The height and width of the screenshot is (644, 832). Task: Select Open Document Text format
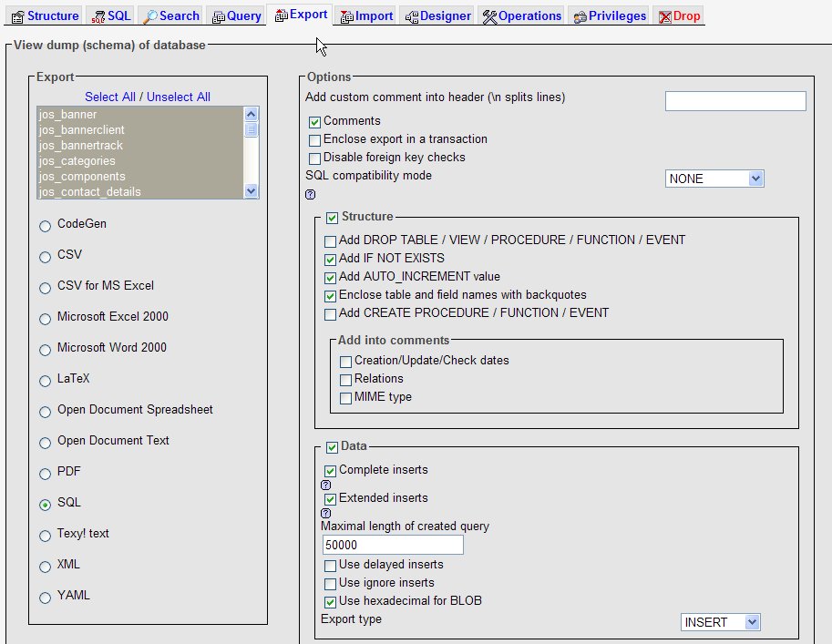[x=45, y=443]
